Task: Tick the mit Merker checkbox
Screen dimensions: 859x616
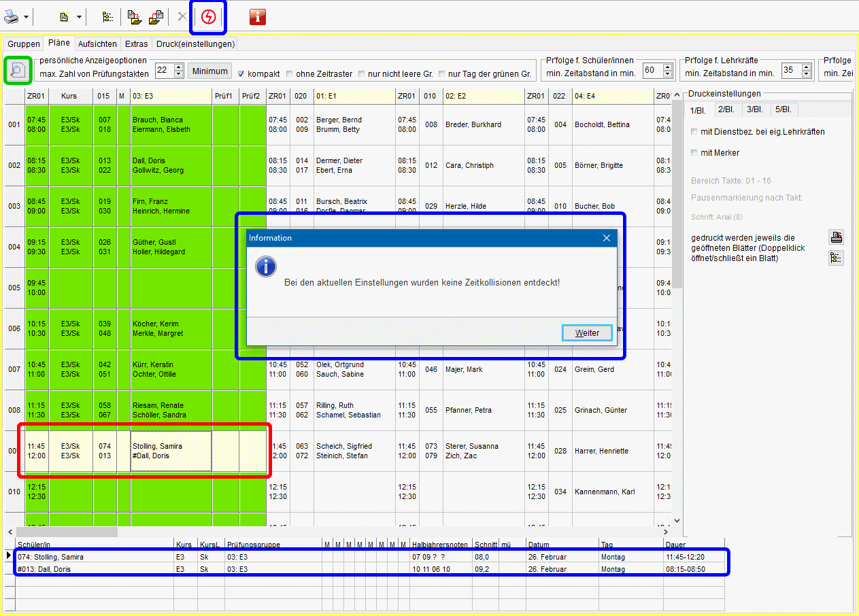Action: tap(694, 153)
